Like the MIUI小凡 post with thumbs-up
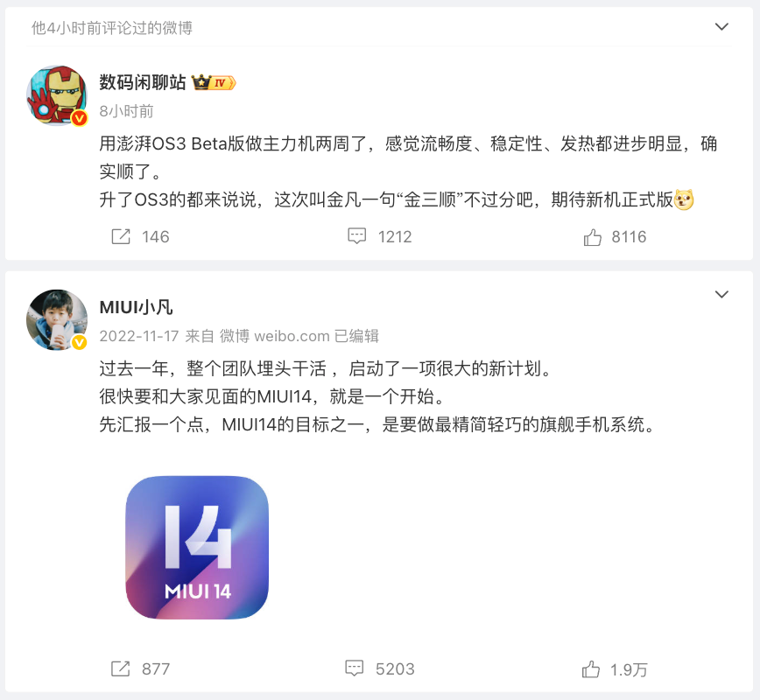 pyautogui.click(x=591, y=669)
